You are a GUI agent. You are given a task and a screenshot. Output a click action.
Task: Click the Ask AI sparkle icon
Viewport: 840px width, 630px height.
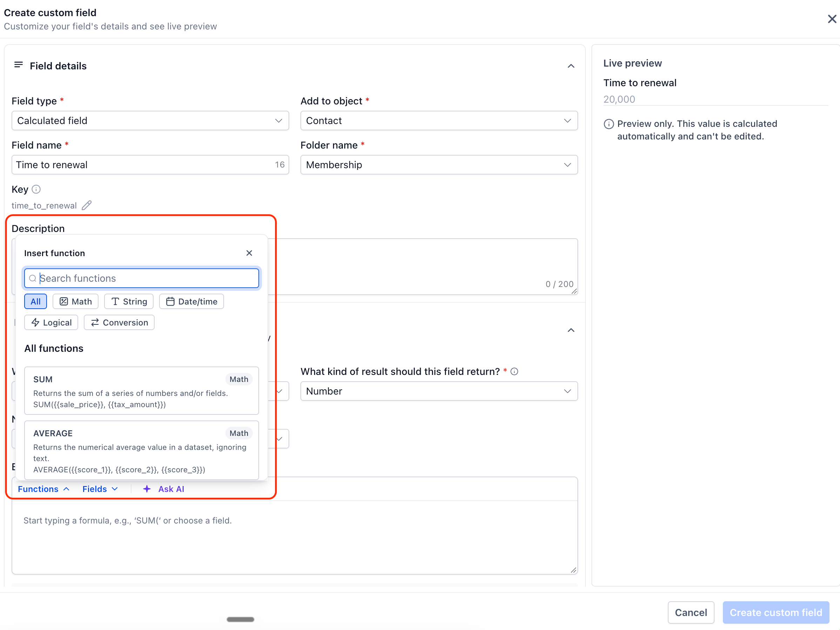click(x=147, y=489)
